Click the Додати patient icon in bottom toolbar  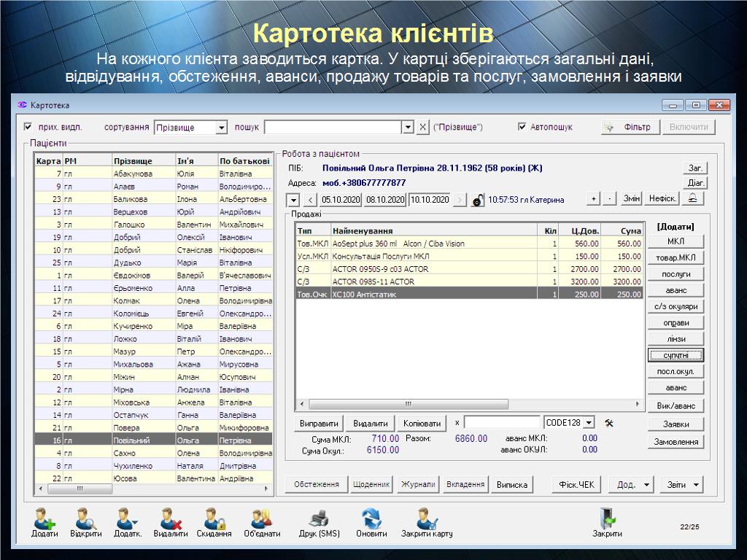coord(44,518)
